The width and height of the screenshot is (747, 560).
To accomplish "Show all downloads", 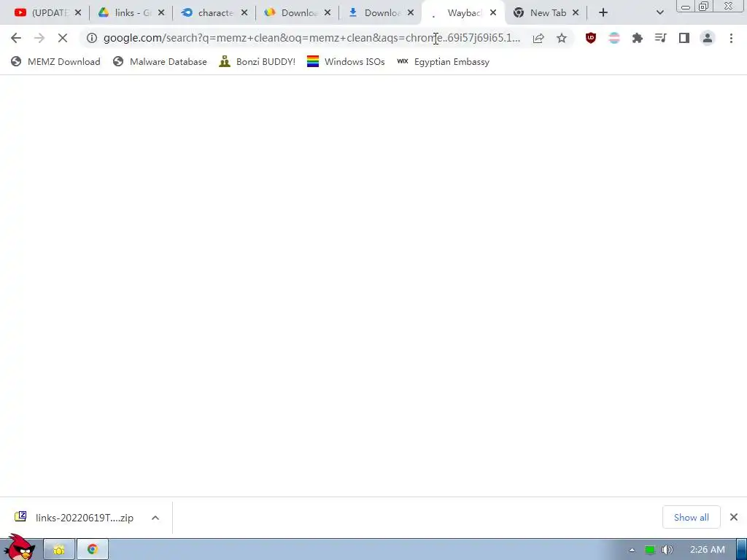I will [692, 518].
